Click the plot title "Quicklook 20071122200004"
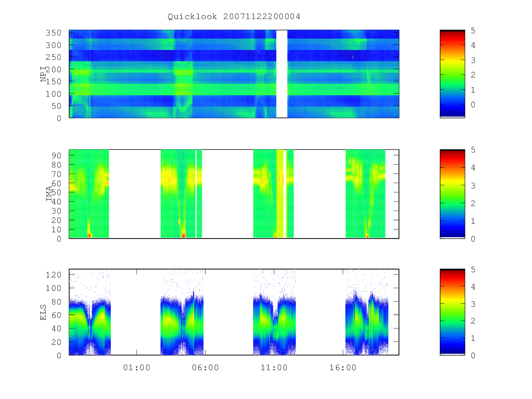The height and width of the screenshot is (399, 532). click(234, 17)
